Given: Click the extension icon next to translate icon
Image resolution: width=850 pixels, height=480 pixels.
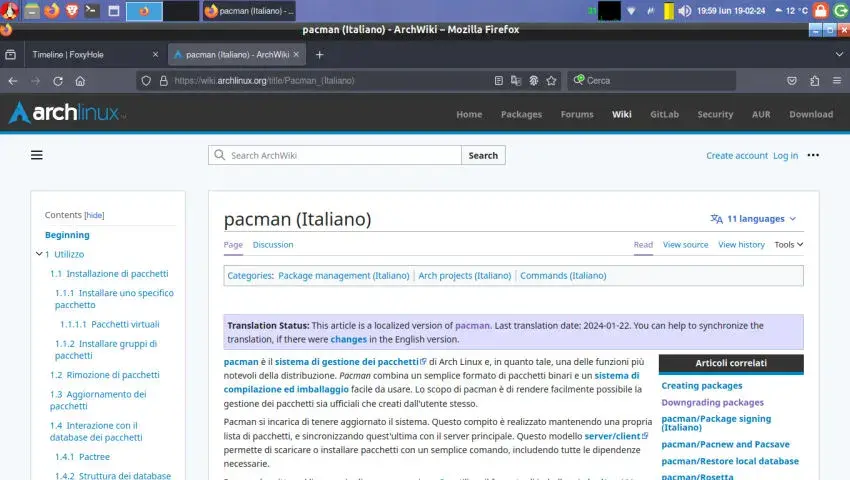Looking at the screenshot, I should coord(534,81).
